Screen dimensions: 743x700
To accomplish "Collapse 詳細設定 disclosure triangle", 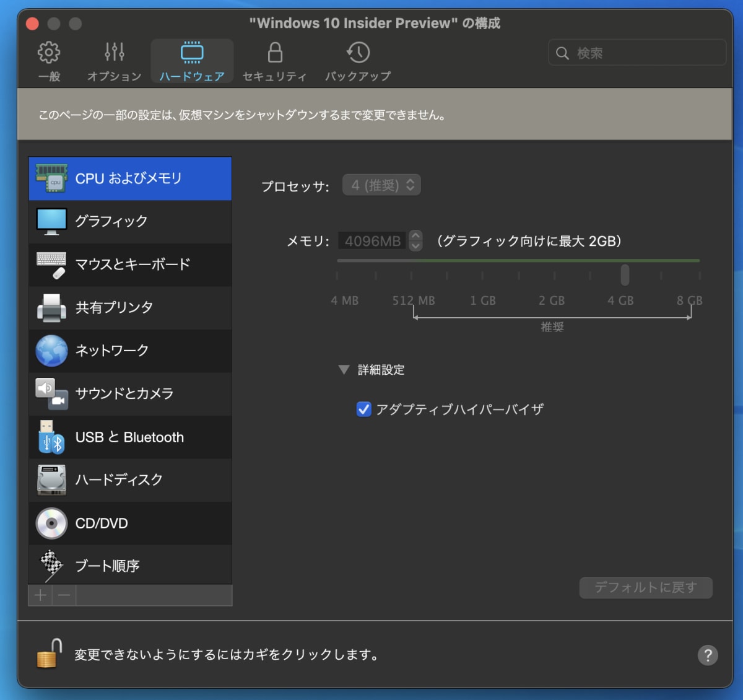I will point(344,370).
